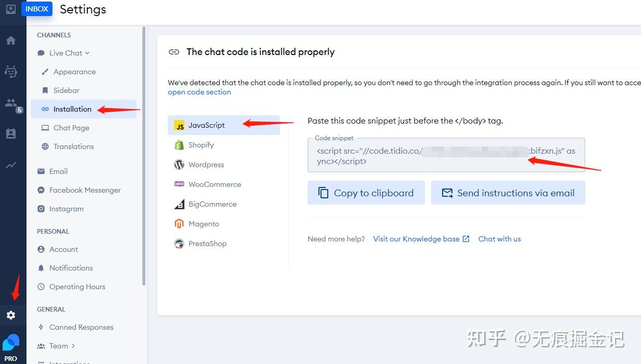Image resolution: width=641 pixels, height=364 pixels.
Task: Open Notifications settings
Action: (x=71, y=268)
